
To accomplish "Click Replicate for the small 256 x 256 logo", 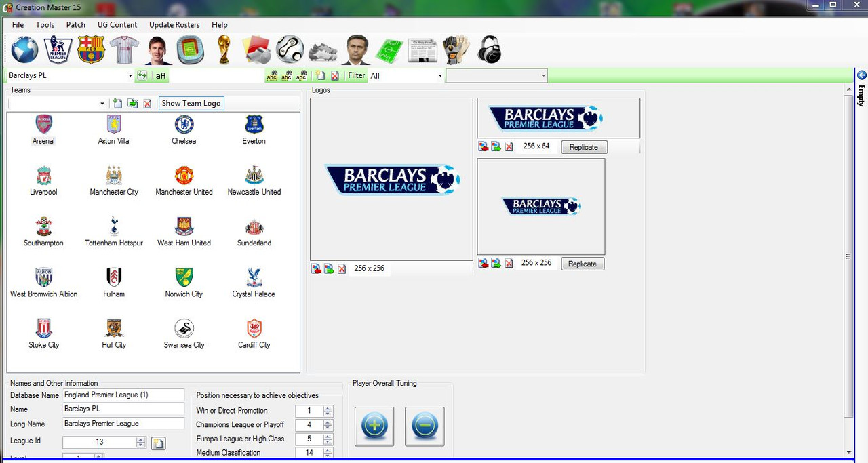I will pos(583,264).
